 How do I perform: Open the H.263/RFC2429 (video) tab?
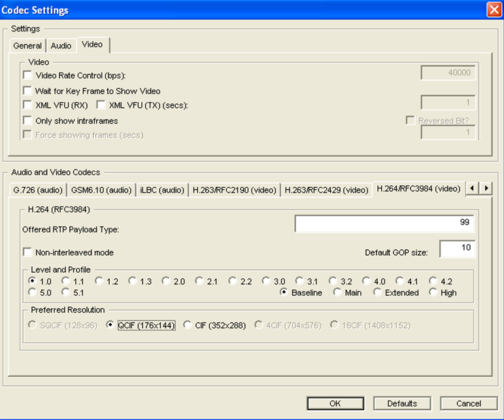click(326, 190)
